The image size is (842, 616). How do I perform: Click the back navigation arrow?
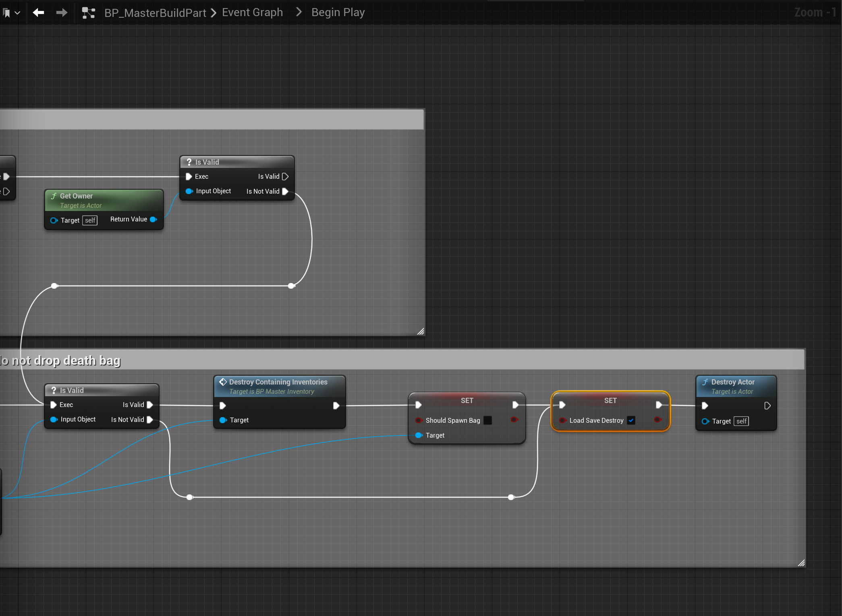coord(38,13)
